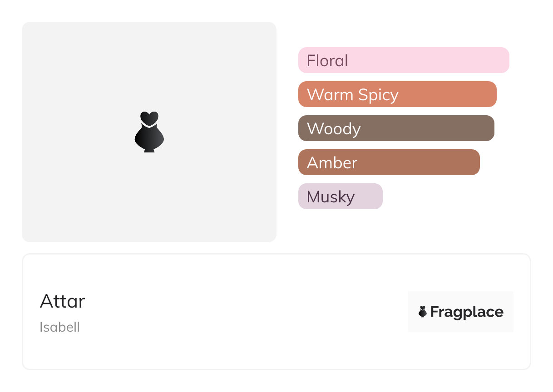Screen dimensions: 553x392
Task: Open the Attar fragrance title
Action: coord(63,301)
